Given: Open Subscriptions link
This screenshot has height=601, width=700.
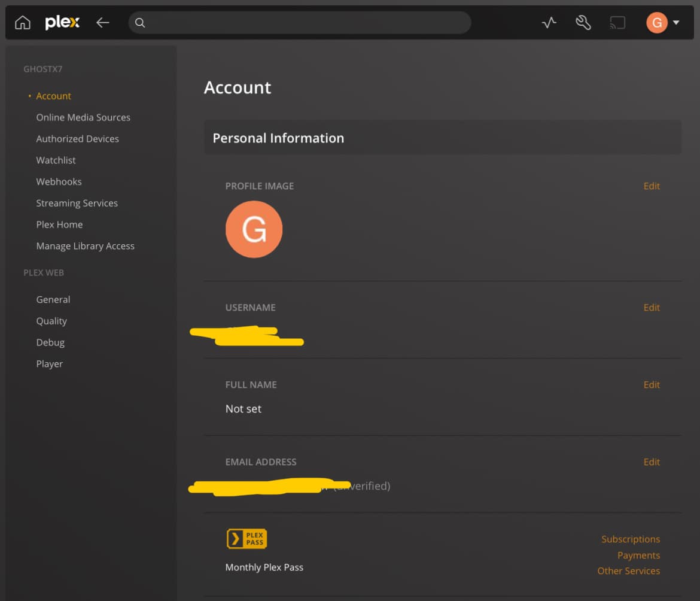Looking at the screenshot, I should pyautogui.click(x=631, y=539).
